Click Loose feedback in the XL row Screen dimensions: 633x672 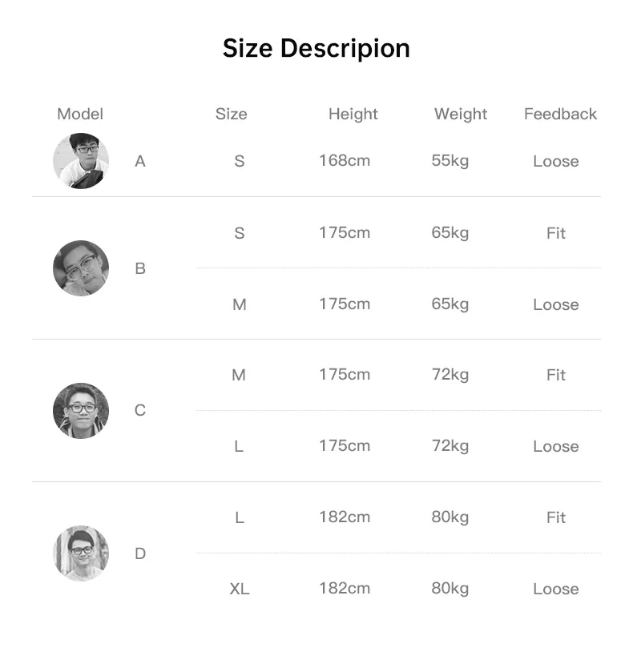point(555,590)
